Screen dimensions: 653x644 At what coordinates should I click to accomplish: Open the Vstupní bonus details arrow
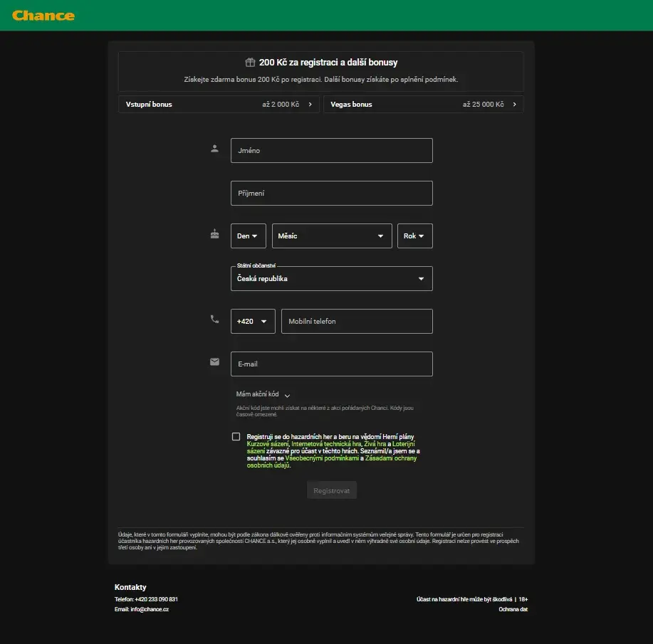click(310, 105)
